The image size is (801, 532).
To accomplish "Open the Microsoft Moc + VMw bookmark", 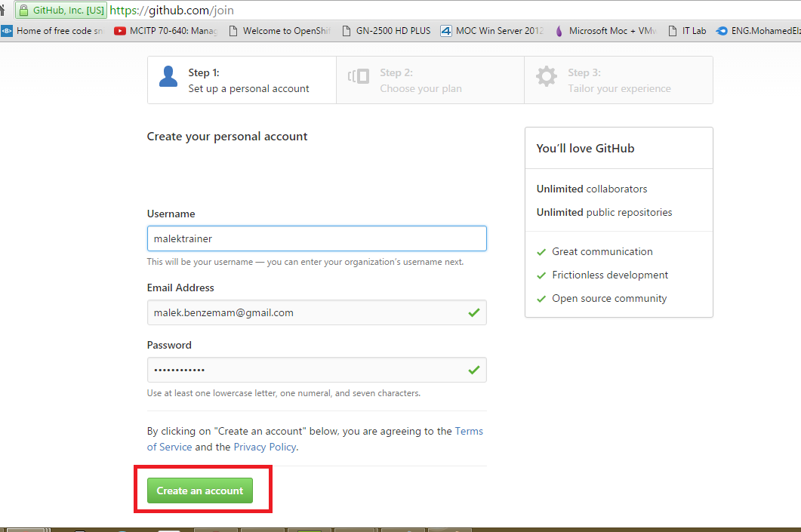I will (605, 31).
